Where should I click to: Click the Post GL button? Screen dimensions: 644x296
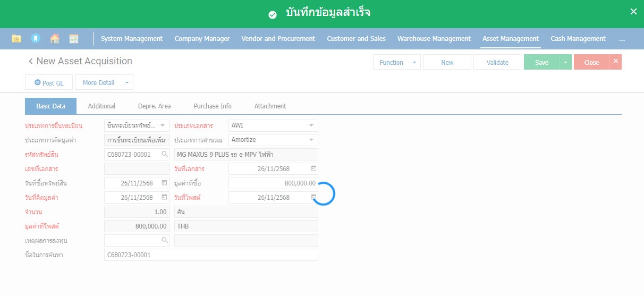coord(49,83)
